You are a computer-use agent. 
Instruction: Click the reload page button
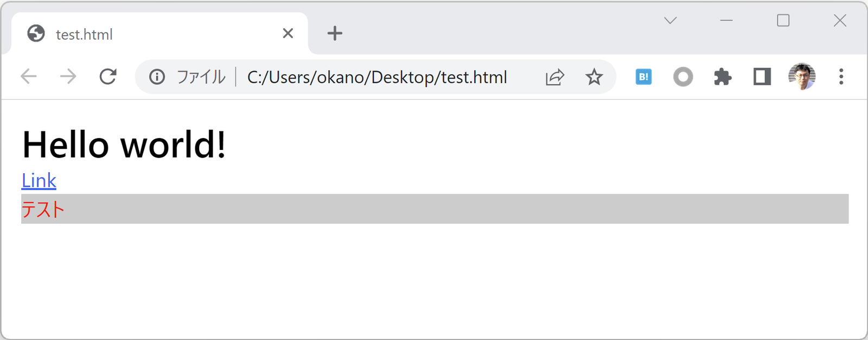108,77
